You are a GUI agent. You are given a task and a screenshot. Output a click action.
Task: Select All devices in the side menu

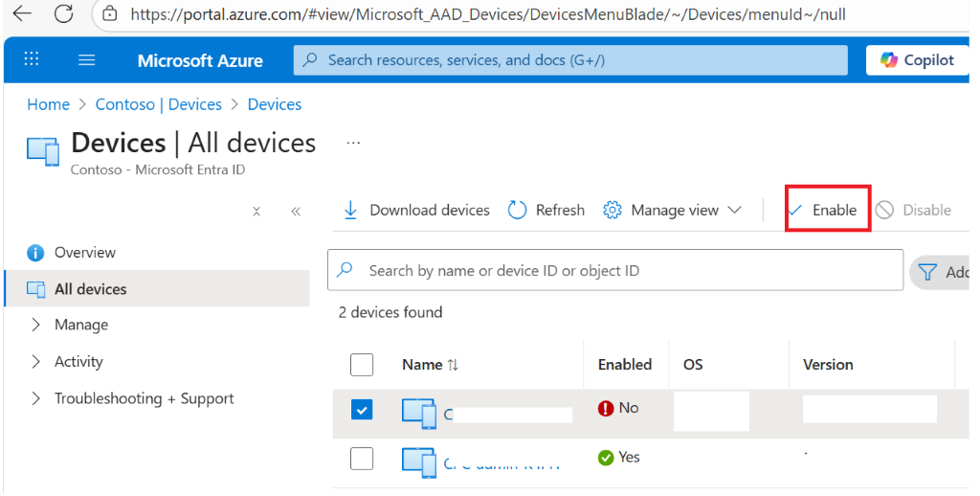pyautogui.click(x=90, y=289)
